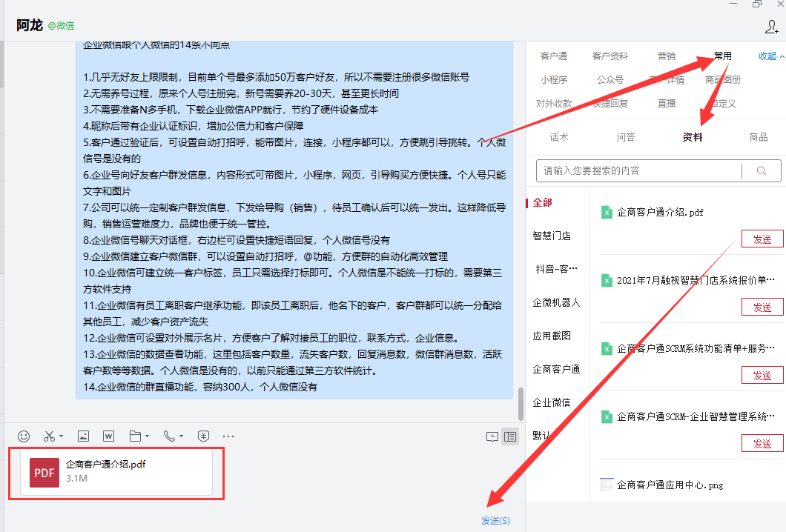Screen dimensions: 786x532
Task: Click attached 企商客户通介绍.pdf name in input
Action: 106,465
